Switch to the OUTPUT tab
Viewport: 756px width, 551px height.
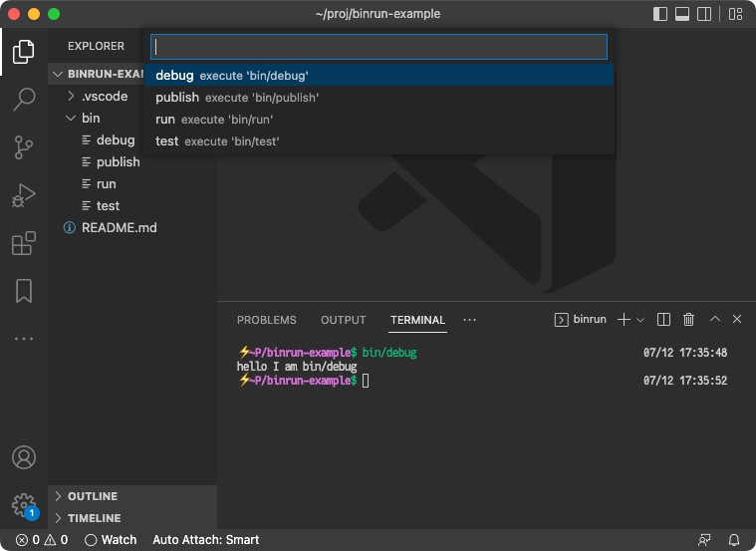click(x=344, y=320)
